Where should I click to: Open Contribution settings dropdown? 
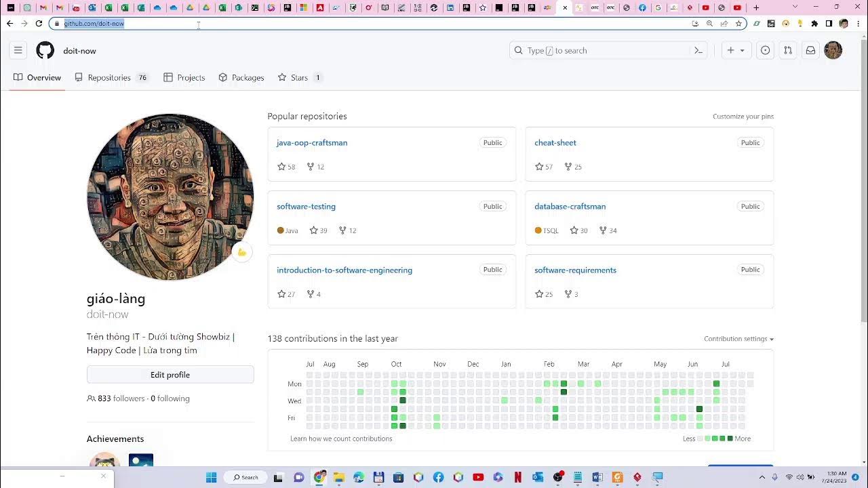738,339
